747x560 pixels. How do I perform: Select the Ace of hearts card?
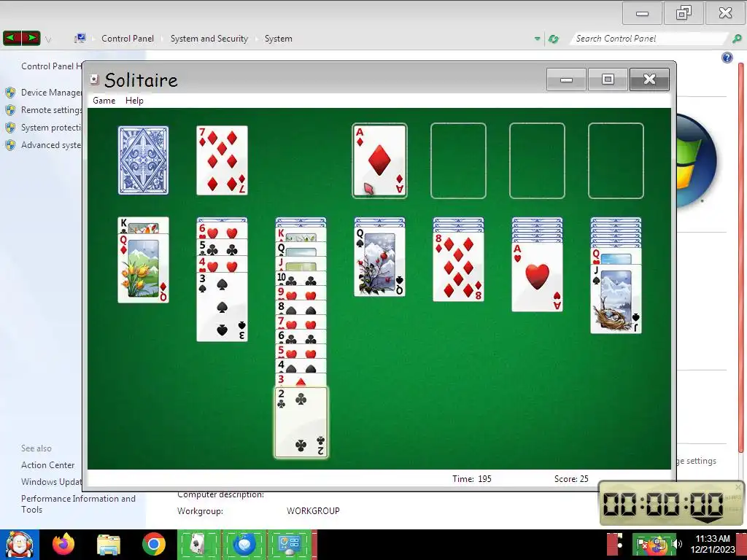537,277
